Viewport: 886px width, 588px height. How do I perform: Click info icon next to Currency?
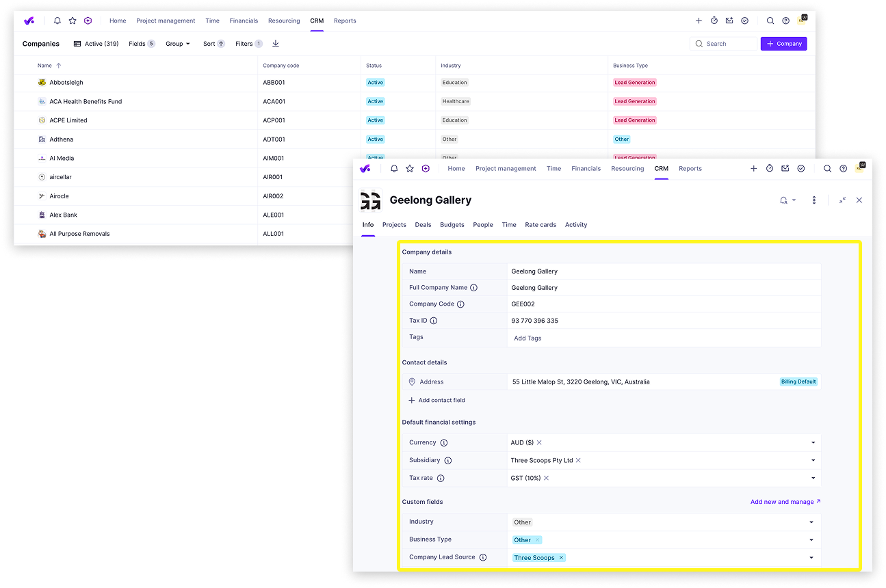444,443
